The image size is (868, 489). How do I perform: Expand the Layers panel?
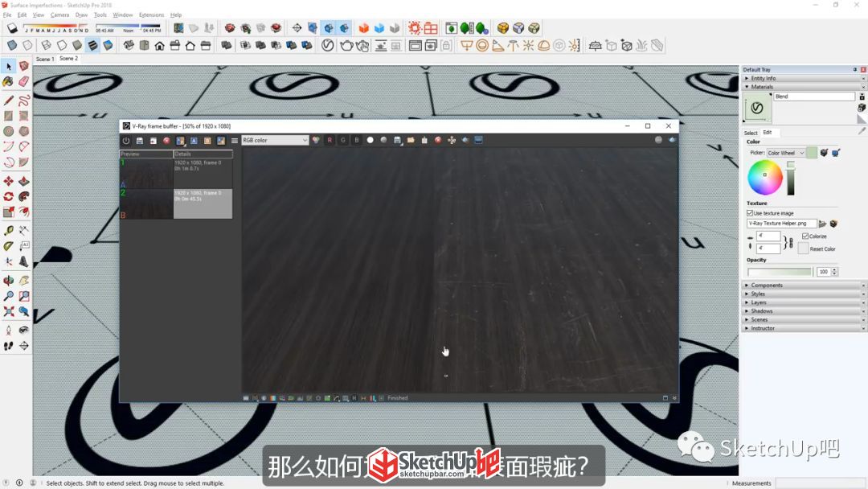click(x=803, y=302)
